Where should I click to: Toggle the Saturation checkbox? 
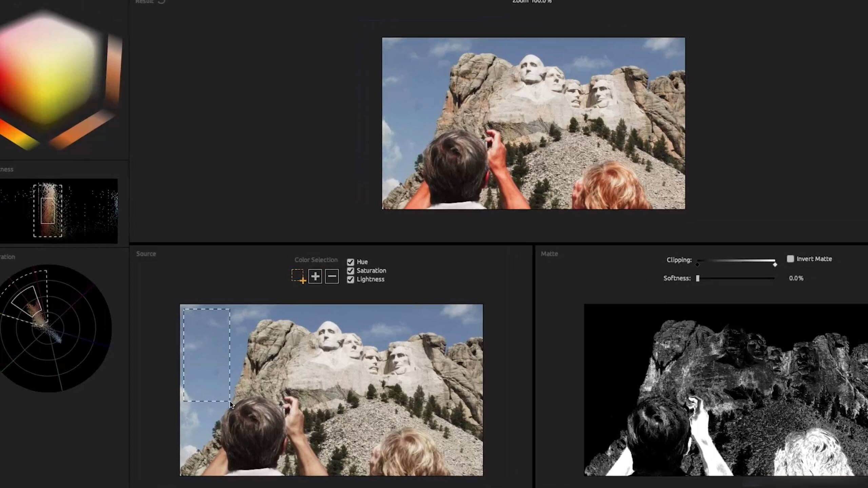pos(350,271)
